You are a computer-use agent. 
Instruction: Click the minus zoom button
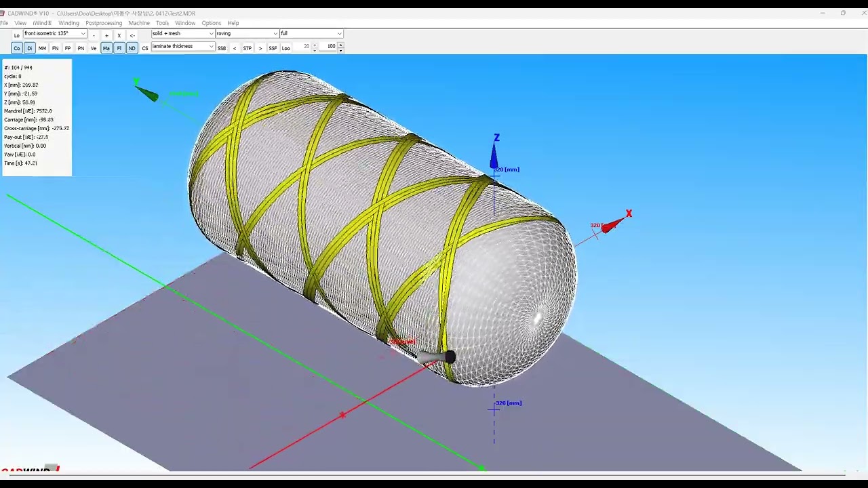(94, 35)
